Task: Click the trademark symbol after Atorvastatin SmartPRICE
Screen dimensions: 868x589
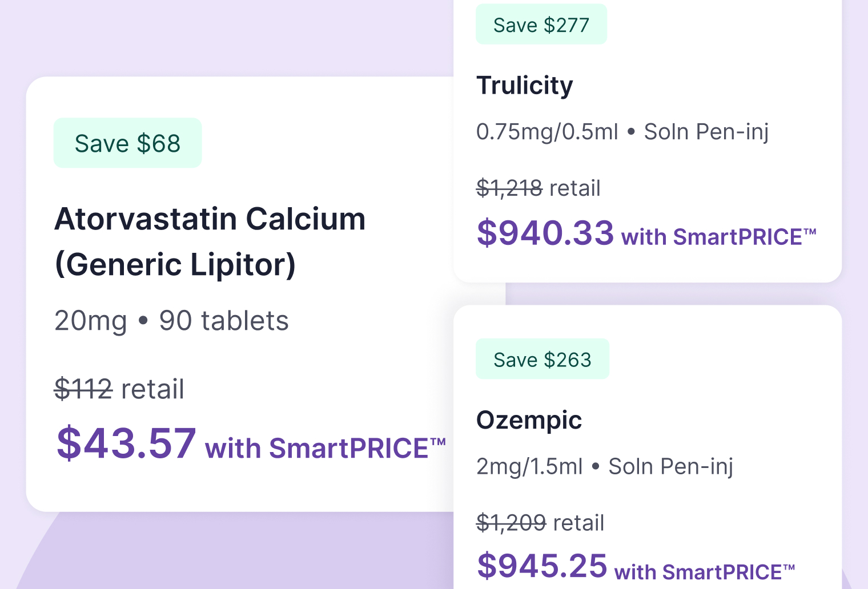Action: point(438,442)
